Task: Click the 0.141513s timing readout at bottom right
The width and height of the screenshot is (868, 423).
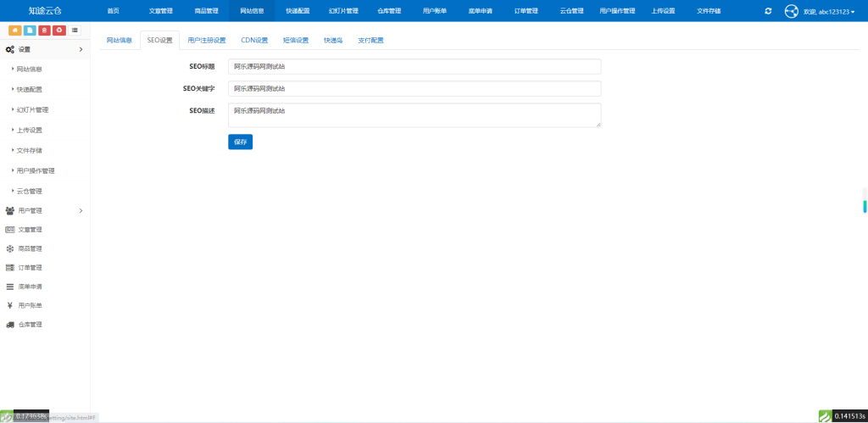Action: 849,416
